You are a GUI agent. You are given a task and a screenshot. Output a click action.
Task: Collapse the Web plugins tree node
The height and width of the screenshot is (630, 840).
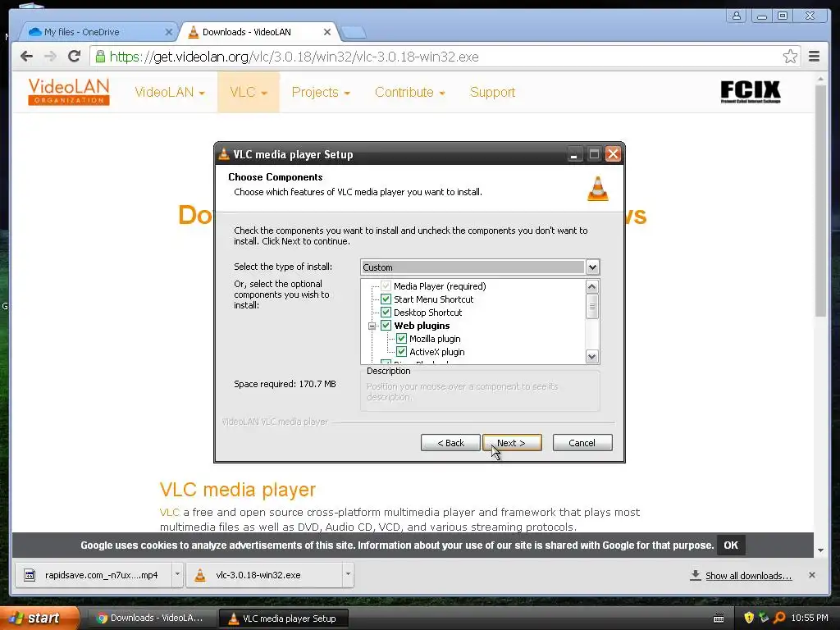tap(372, 326)
